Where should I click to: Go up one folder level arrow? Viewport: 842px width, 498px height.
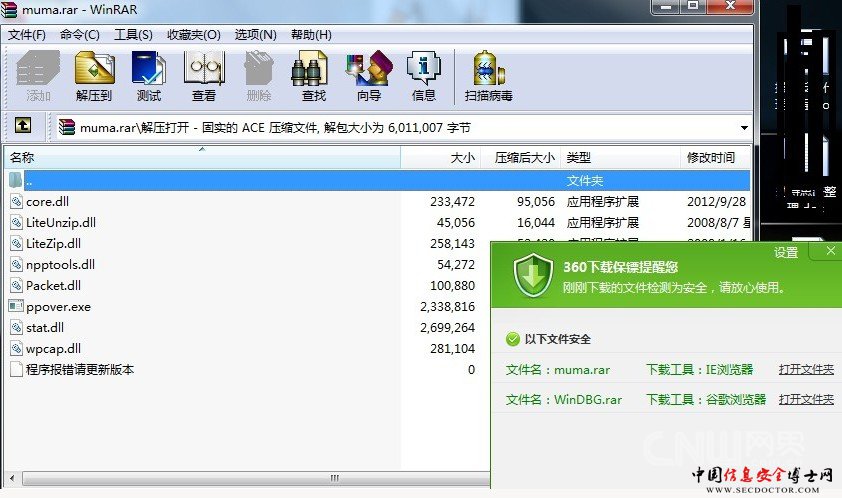click(x=23, y=126)
